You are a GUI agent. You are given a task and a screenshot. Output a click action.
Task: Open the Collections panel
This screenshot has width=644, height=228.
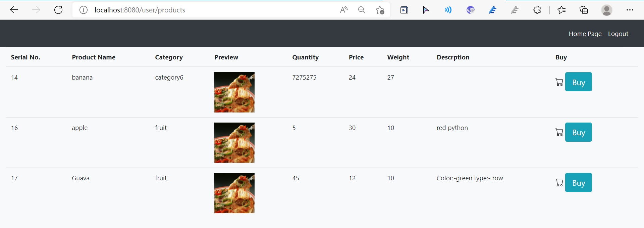click(x=584, y=10)
